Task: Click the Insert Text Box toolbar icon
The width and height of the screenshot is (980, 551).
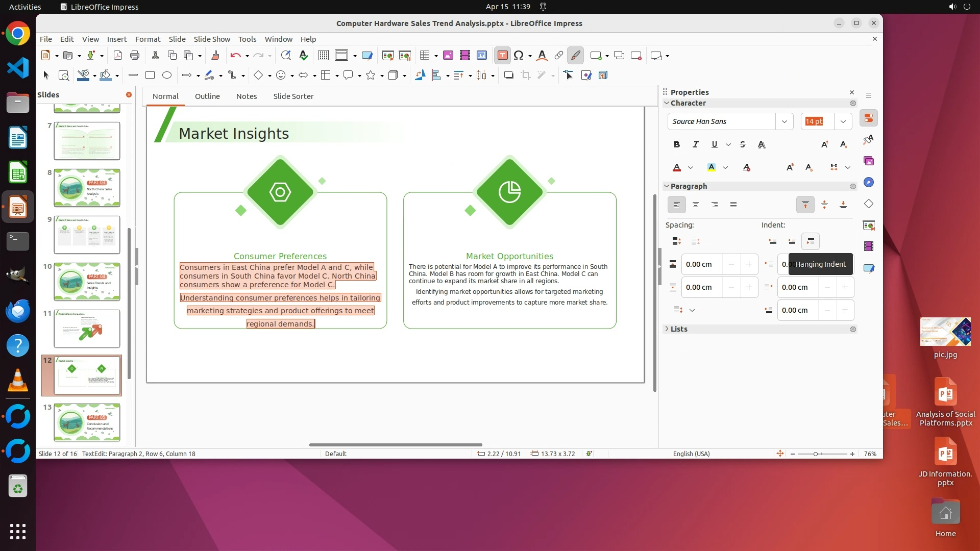Action: [x=502, y=56]
